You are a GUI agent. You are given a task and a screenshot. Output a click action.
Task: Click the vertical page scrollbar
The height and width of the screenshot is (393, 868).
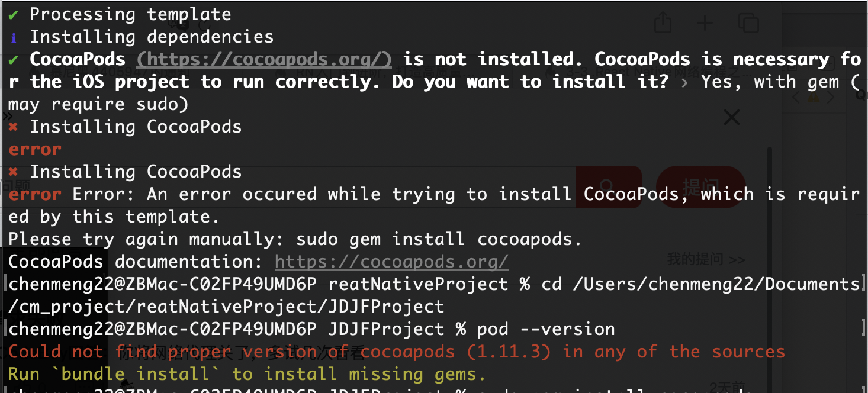[769, 237]
